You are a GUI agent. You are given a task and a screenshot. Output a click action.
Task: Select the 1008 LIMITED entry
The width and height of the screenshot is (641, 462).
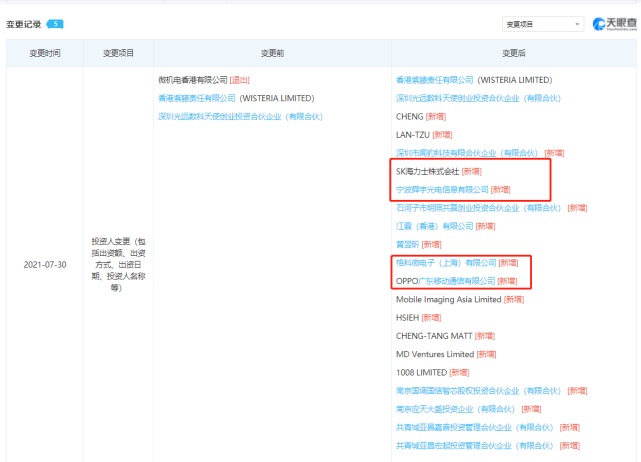point(433,372)
